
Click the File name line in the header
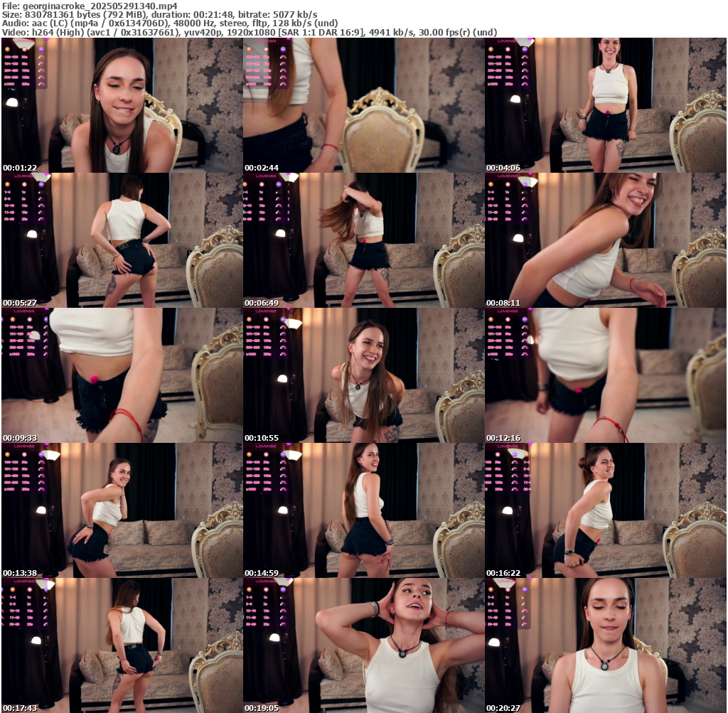90,6
